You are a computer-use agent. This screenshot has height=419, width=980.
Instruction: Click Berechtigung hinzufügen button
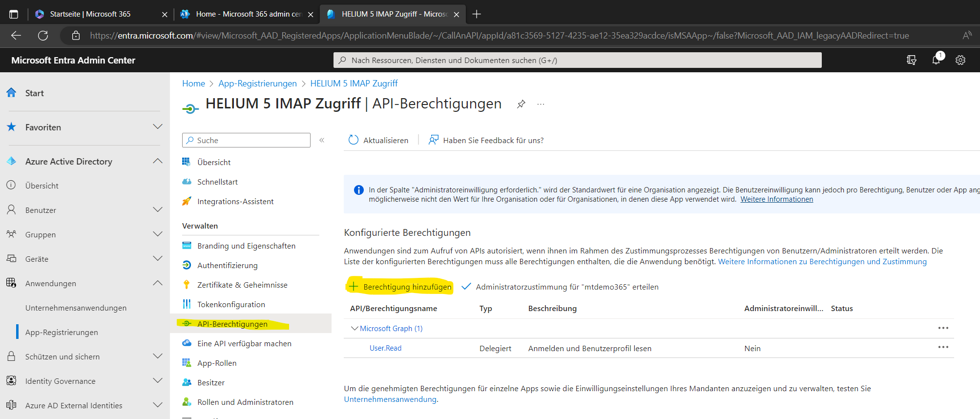399,287
